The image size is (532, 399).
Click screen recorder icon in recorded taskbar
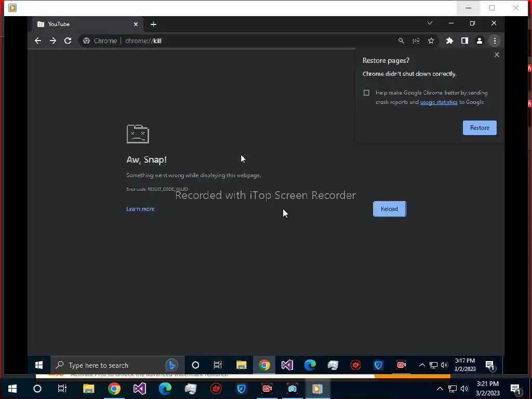point(402,365)
